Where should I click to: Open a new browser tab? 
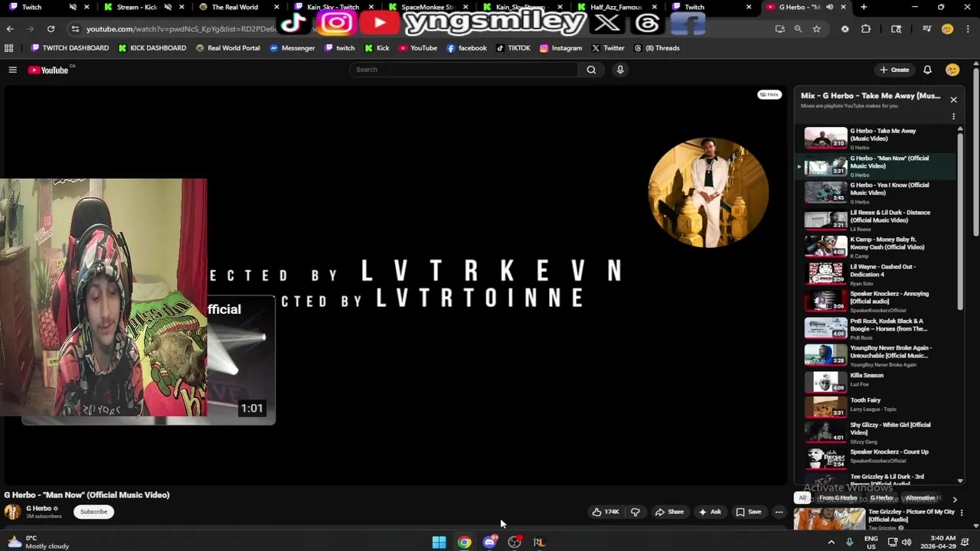[864, 7]
